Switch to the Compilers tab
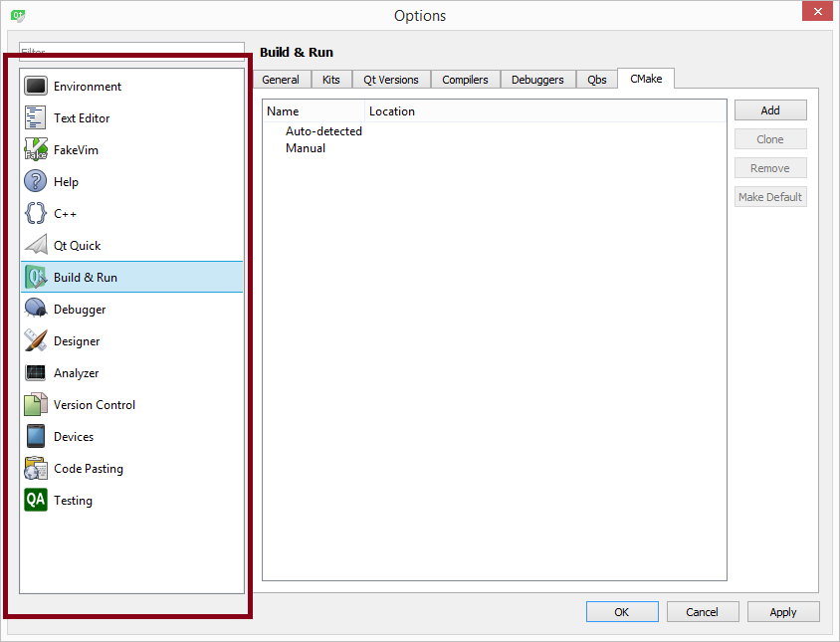The width and height of the screenshot is (840, 642). [465, 80]
